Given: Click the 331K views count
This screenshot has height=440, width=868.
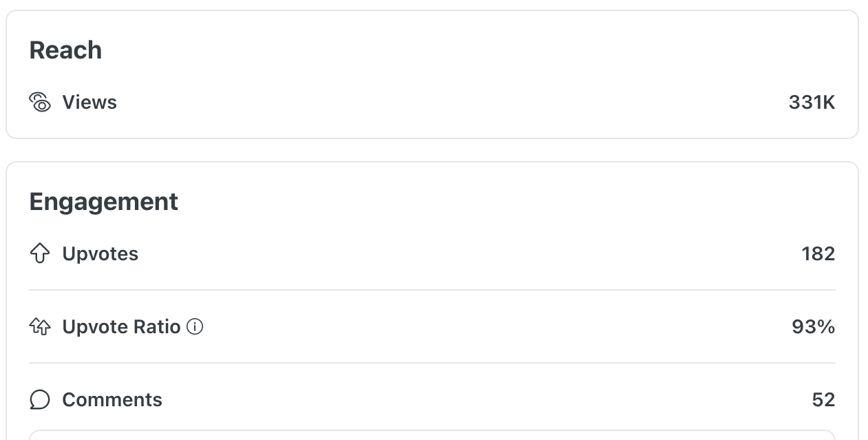Looking at the screenshot, I should click(x=812, y=103).
